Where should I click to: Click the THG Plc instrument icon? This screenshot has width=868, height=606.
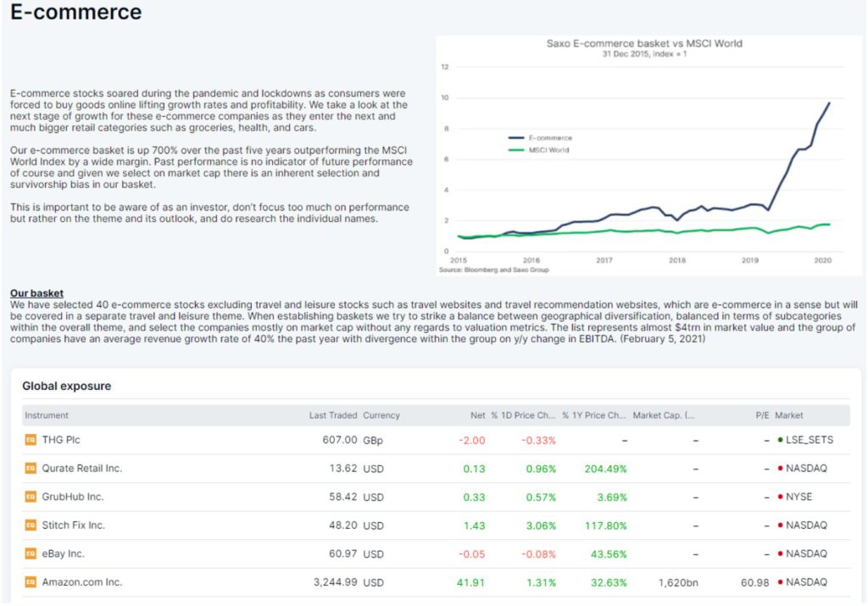pyautogui.click(x=31, y=440)
